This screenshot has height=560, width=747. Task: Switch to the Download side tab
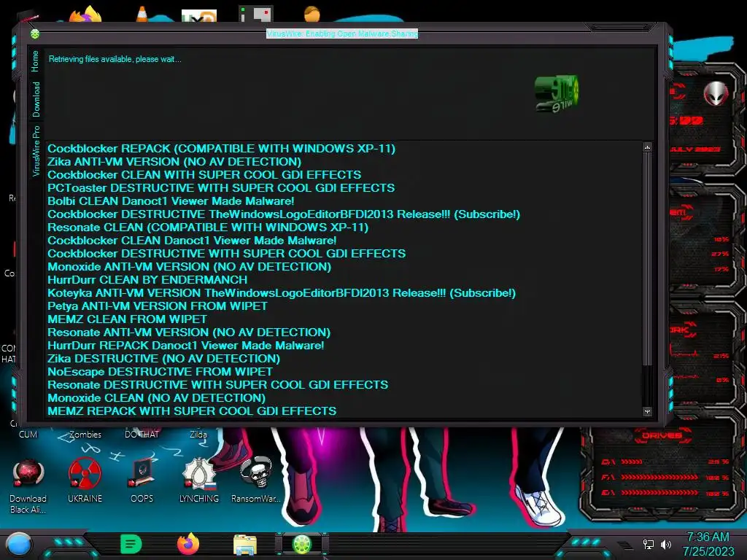pos(36,99)
